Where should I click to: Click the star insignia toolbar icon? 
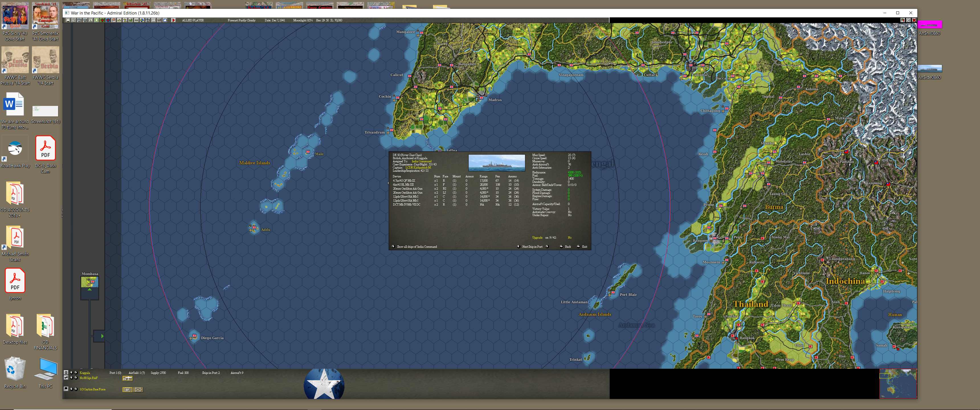[97, 20]
